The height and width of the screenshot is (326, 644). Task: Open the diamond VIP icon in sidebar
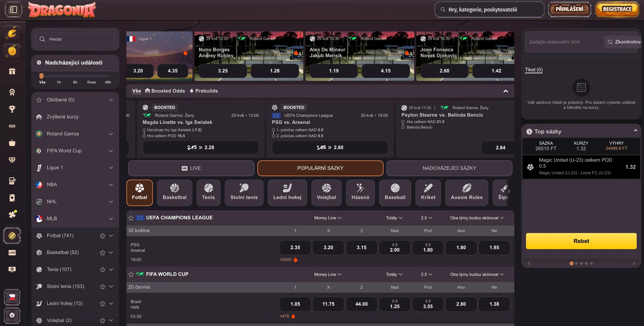point(12,160)
